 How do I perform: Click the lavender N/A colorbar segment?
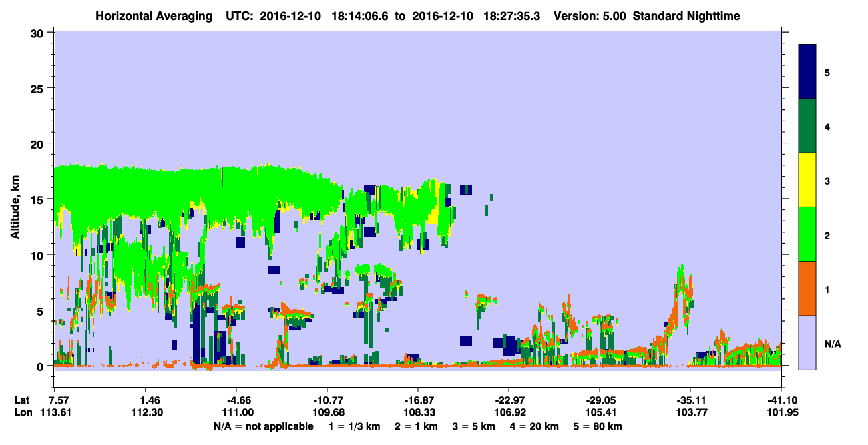[x=807, y=342]
